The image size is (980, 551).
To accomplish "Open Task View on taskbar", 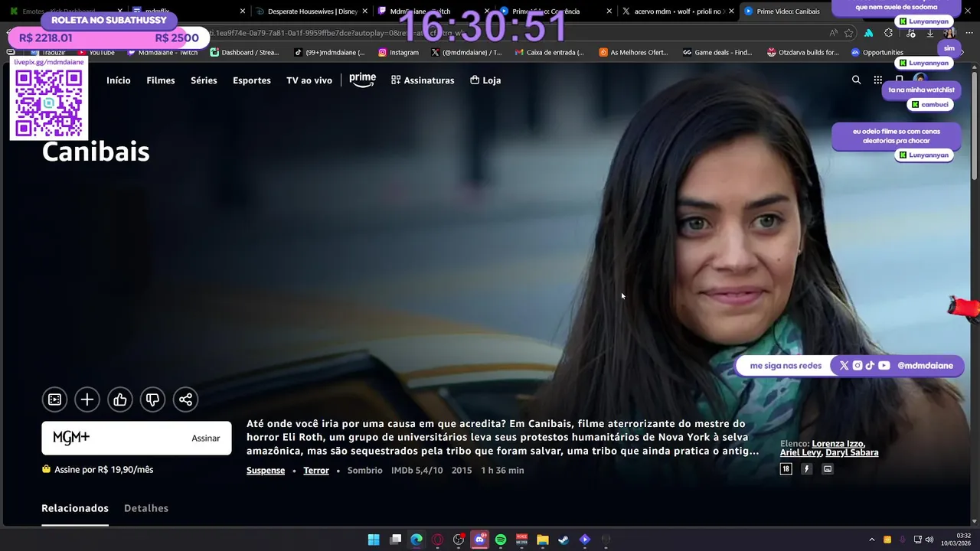I will click(395, 540).
